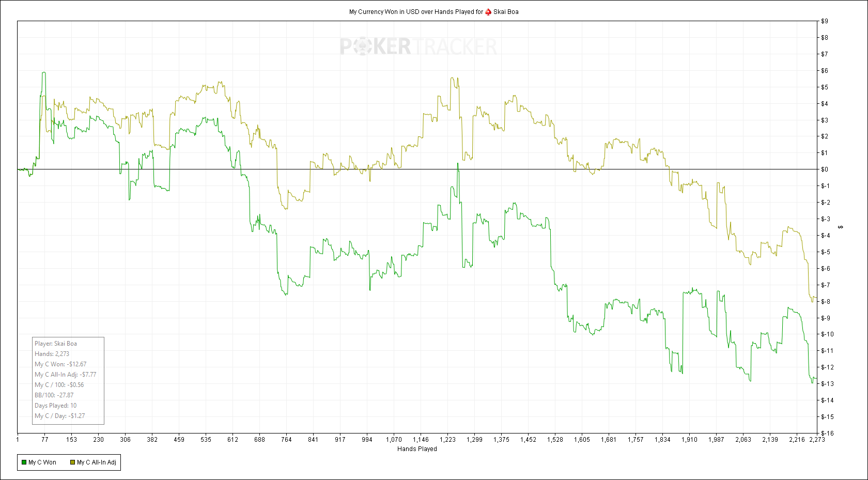868x480 pixels.
Task: Click the 'Days Played: 10' stat line
Action: point(55,406)
